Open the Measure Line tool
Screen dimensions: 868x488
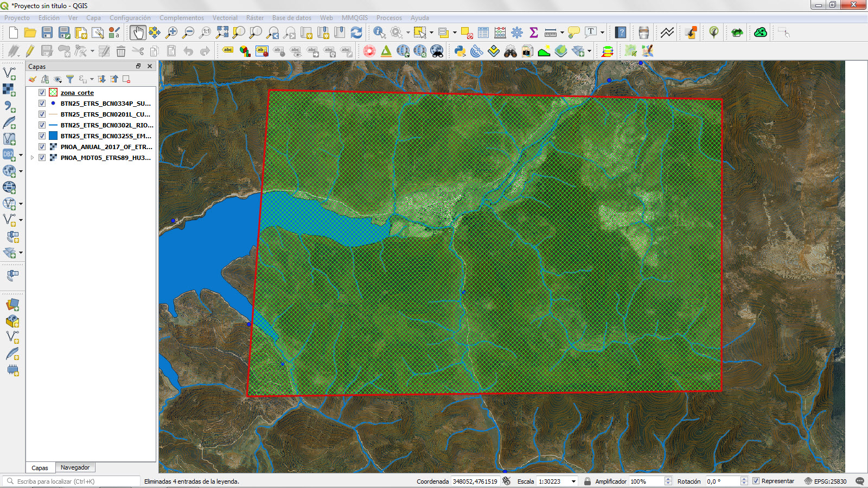coord(550,33)
